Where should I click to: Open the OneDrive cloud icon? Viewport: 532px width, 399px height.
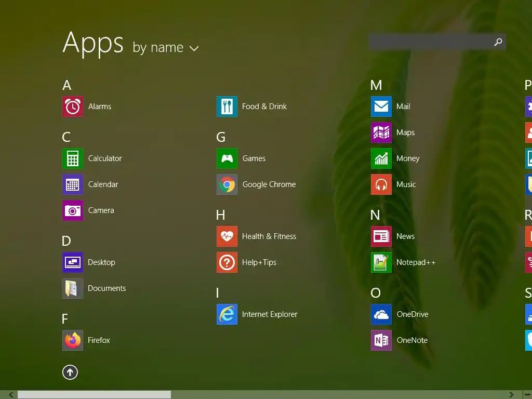pos(381,314)
